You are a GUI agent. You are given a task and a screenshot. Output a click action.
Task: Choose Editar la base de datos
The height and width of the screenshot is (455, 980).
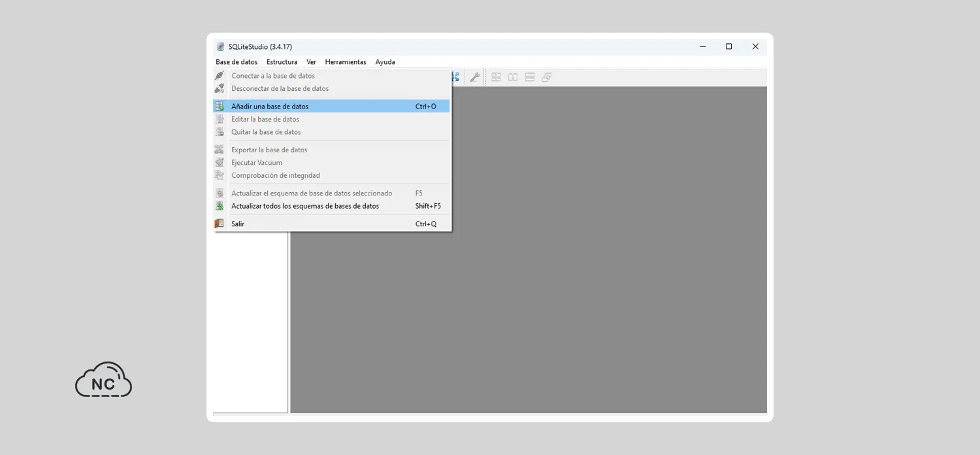click(x=331, y=119)
